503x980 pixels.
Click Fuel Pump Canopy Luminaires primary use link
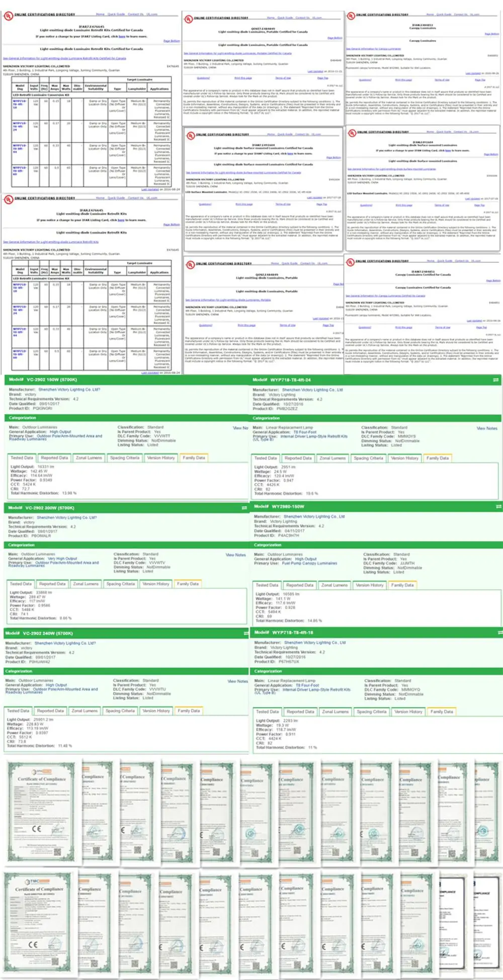coord(309,563)
